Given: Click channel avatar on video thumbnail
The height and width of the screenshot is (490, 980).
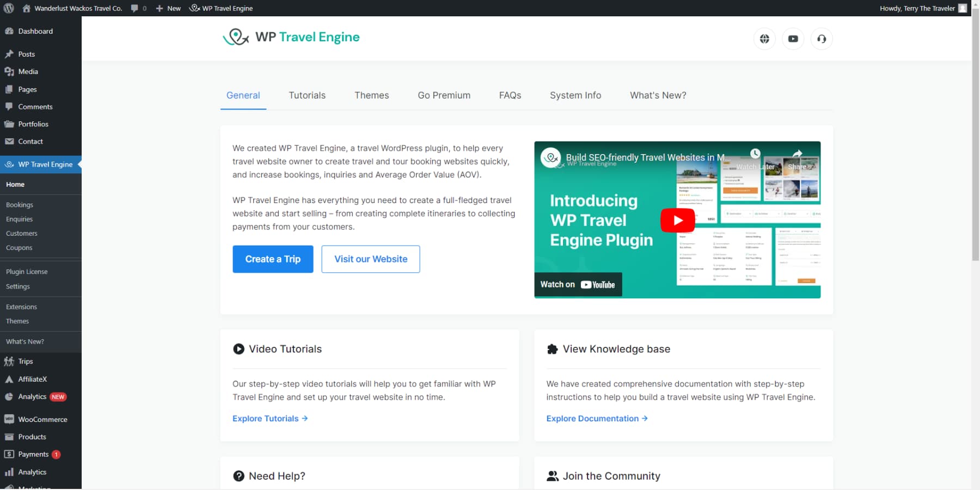Looking at the screenshot, I should 551,158.
